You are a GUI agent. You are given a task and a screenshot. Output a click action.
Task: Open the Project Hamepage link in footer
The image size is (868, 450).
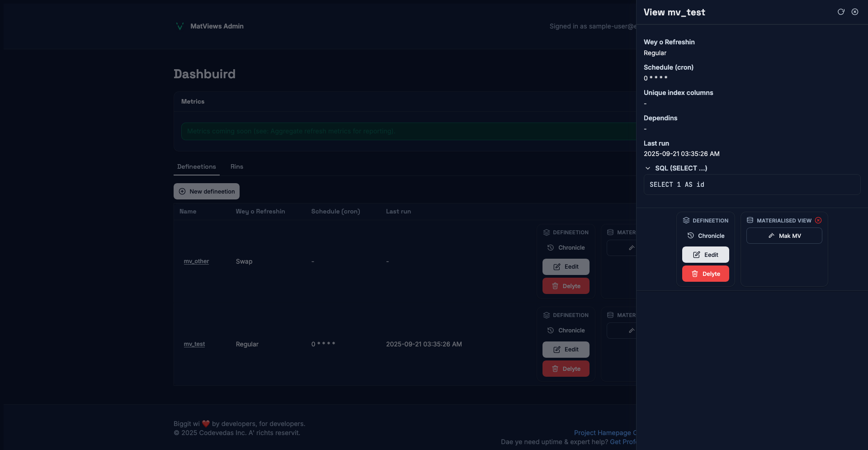click(602, 433)
